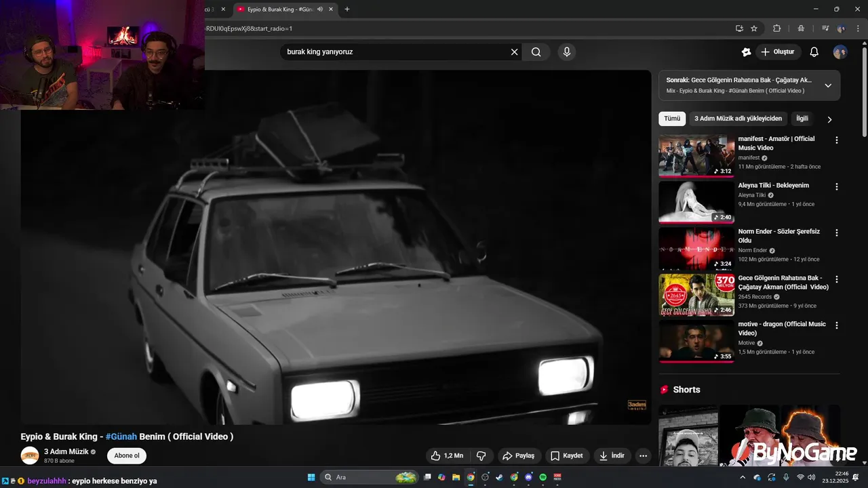Click the browser address bar URL

click(x=248, y=28)
